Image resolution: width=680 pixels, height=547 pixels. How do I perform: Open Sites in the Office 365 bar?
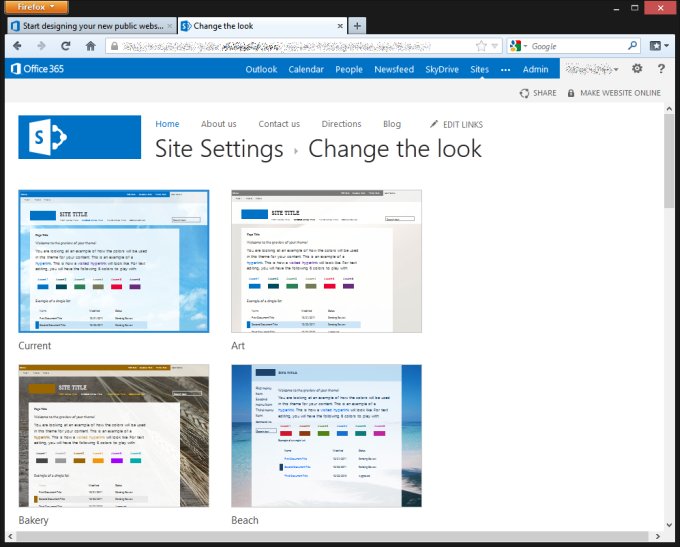(x=479, y=69)
